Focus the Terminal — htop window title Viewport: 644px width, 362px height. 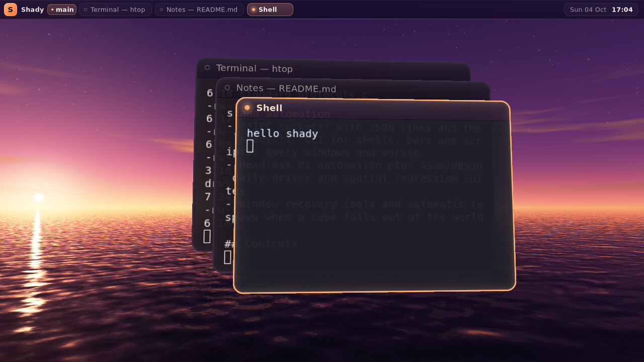tap(254, 68)
